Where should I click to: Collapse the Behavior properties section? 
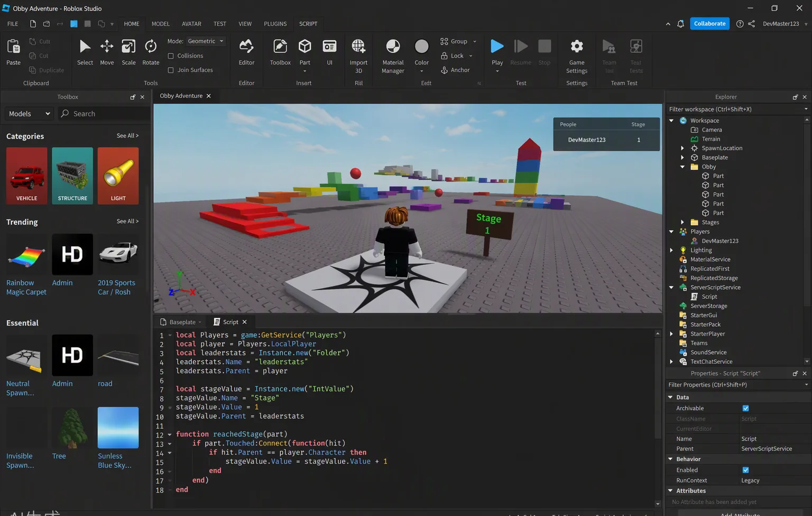[x=670, y=459]
